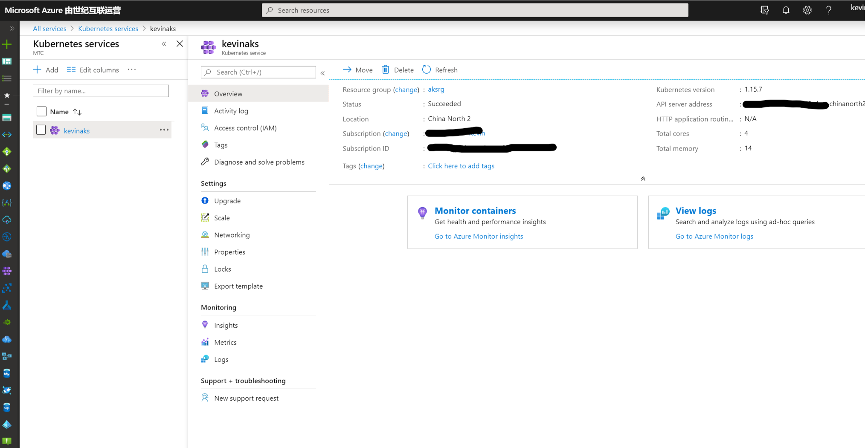Toggle the select-all Name checkbox
Image resolution: width=868 pixels, height=448 pixels.
click(x=41, y=112)
